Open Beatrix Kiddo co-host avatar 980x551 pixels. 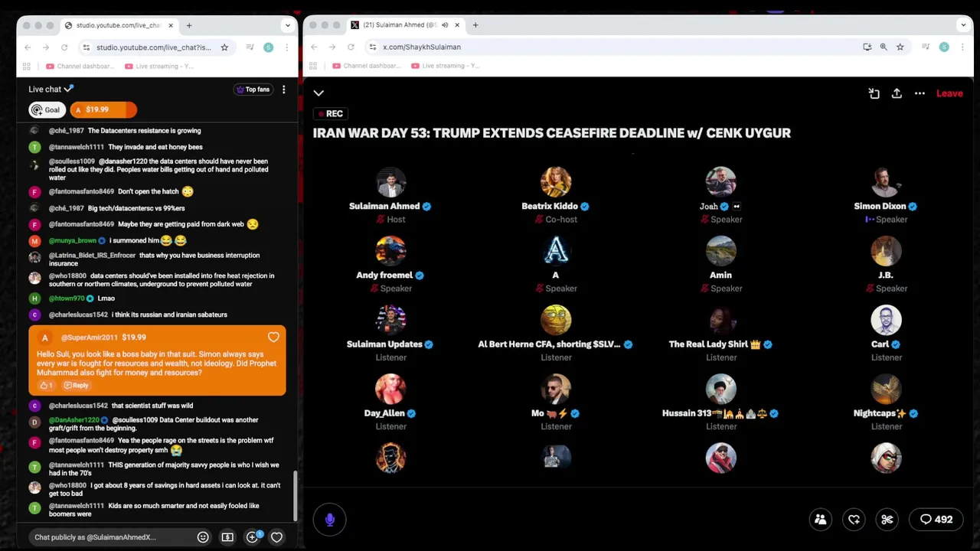[556, 182]
